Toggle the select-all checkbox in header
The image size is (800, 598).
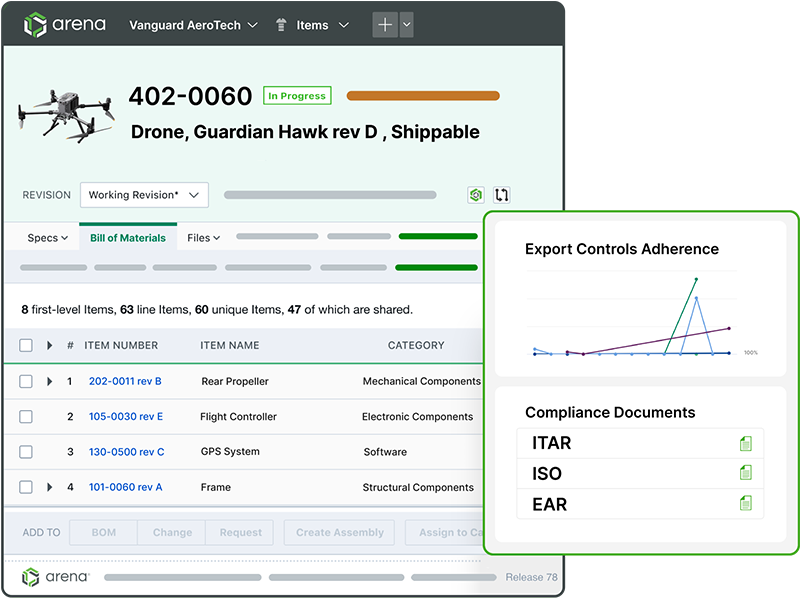click(x=26, y=345)
